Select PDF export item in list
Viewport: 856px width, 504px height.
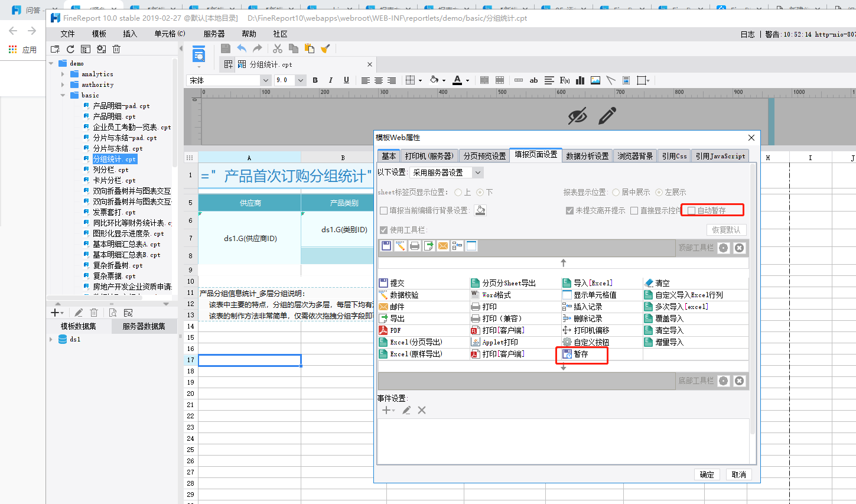pyautogui.click(x=390, y=330)
